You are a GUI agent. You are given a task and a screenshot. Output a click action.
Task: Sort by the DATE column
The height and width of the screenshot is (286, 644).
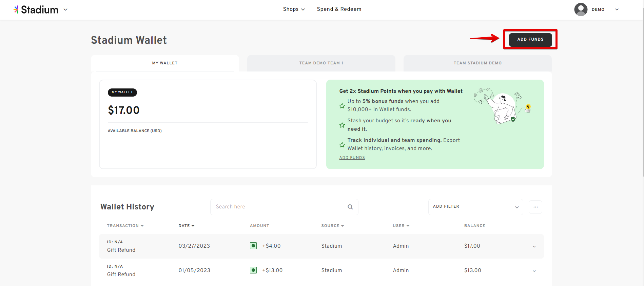187,226
